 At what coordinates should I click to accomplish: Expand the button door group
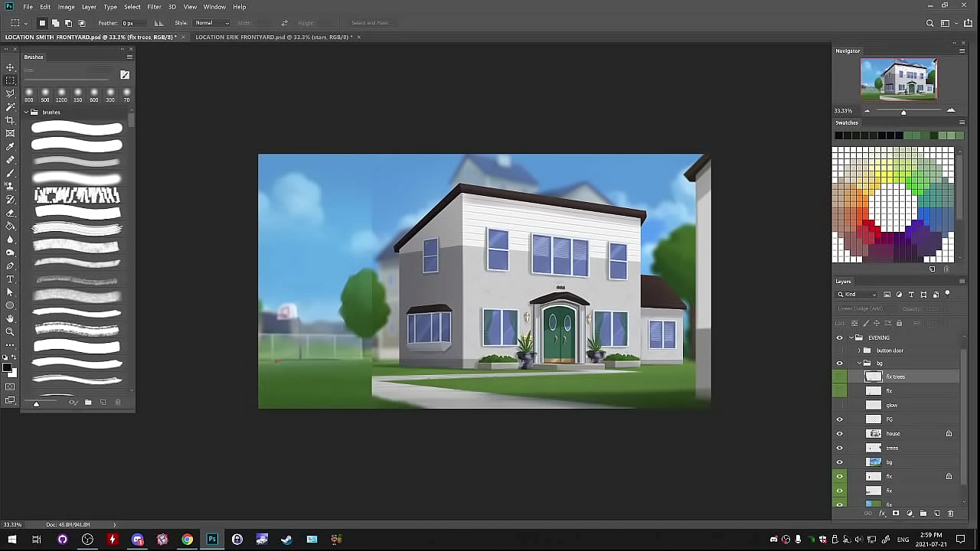coord(859,350)
